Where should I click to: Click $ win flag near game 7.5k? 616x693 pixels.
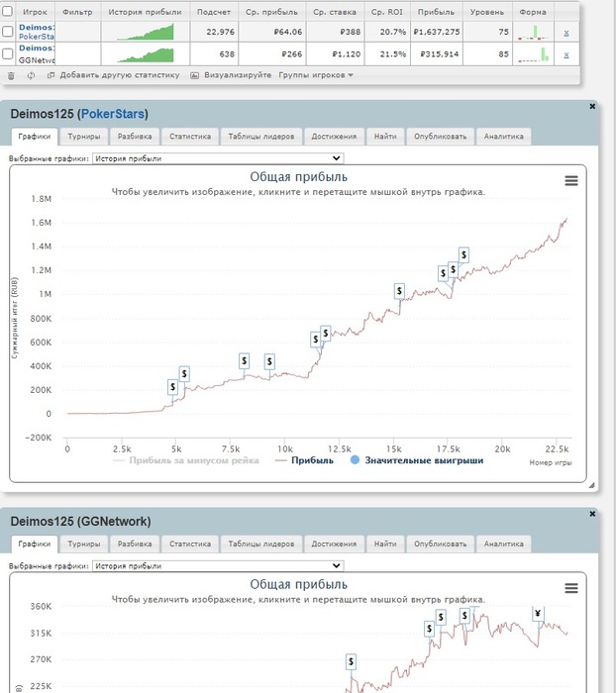pos(244,360)
